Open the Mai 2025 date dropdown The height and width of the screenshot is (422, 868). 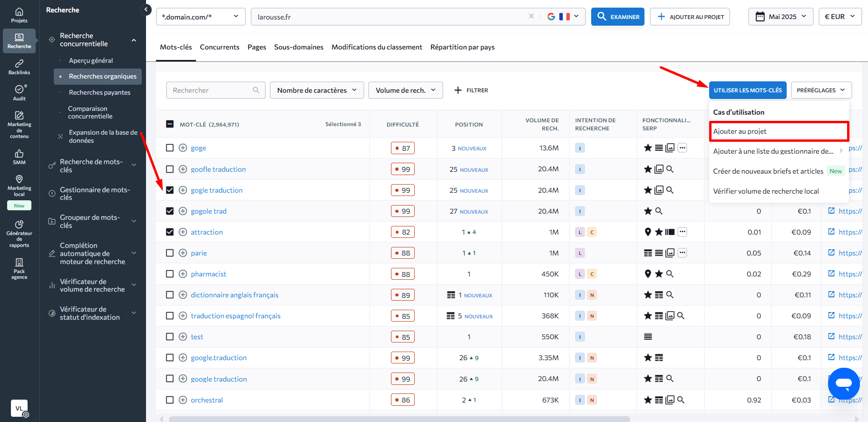point(781,17)
